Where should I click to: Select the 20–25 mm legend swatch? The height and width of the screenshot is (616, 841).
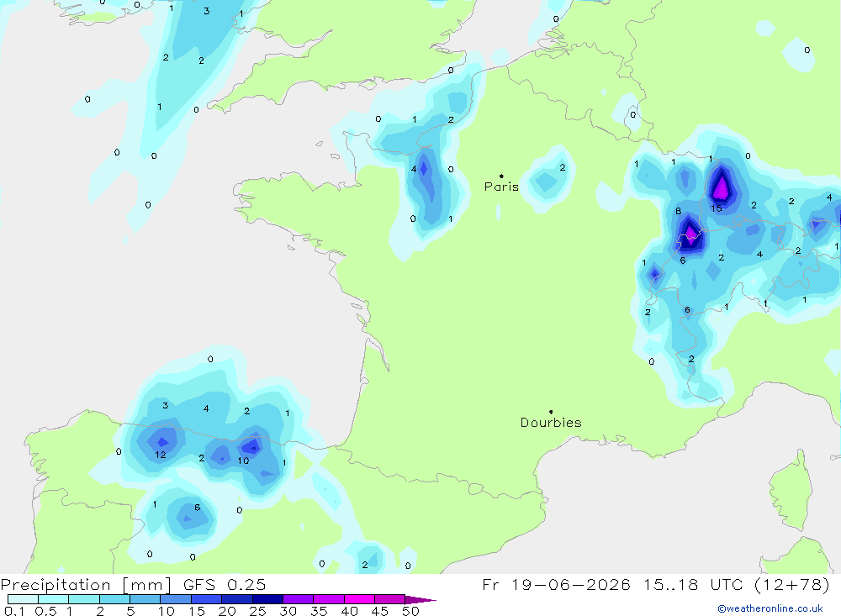click(x=237, y=599)
